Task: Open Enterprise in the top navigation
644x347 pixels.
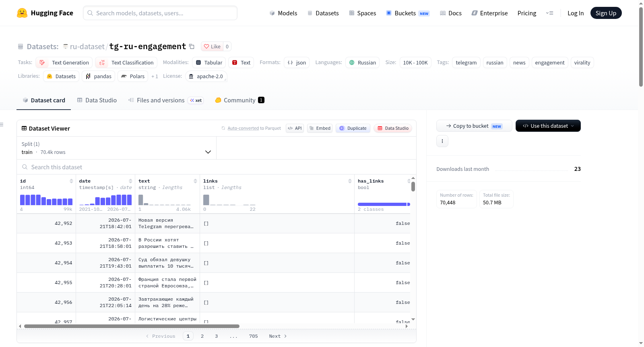Action: tap(489, 13)
